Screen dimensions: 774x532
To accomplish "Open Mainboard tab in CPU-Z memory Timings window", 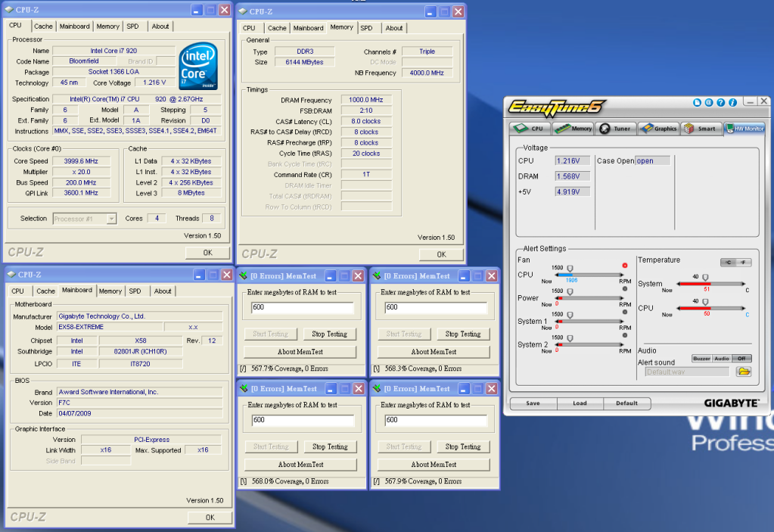I will point(309,28).
